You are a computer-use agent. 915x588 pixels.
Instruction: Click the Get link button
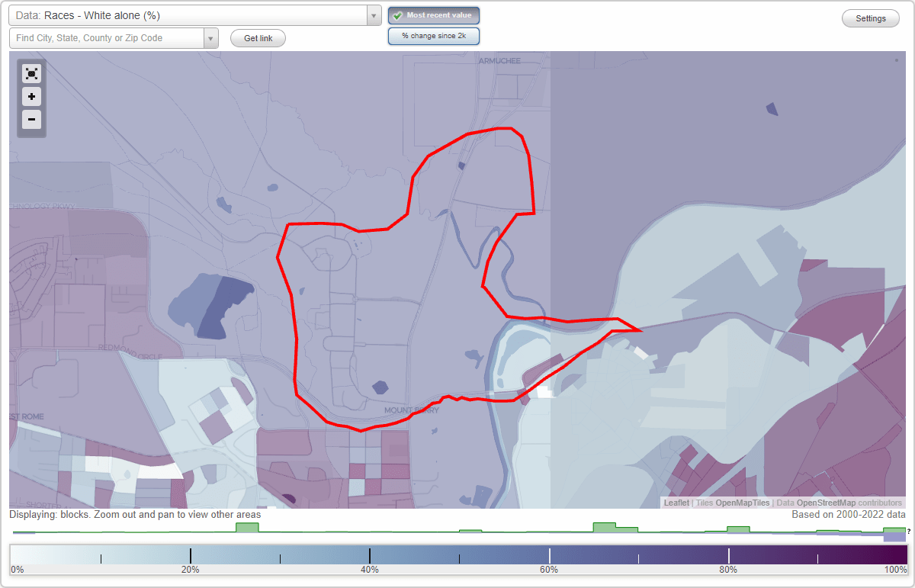pos(258,38)
